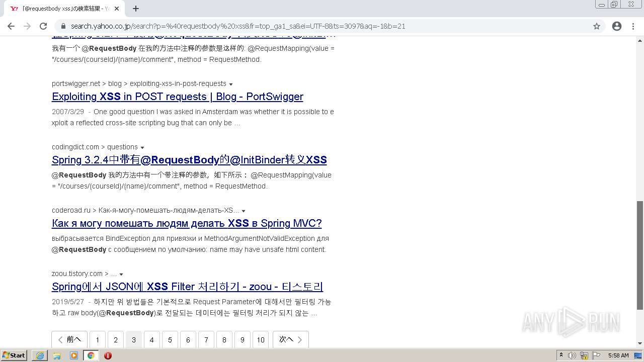Open the Korean Spring JSON XSS Filter result
Image resolution: width=644 pixels, height=362 pixels.
(x=187, y=287)
